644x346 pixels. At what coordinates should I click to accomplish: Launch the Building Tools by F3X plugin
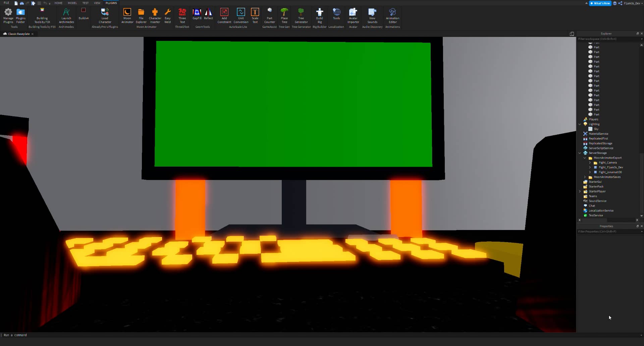click(x=42, y=16)
